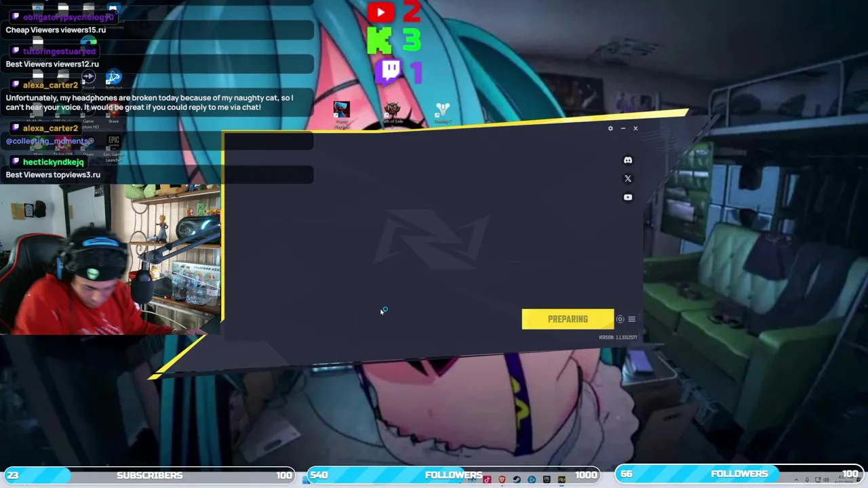Click the circular repair icon beside PREPARING
868x488 pixels.
point(620,319)
